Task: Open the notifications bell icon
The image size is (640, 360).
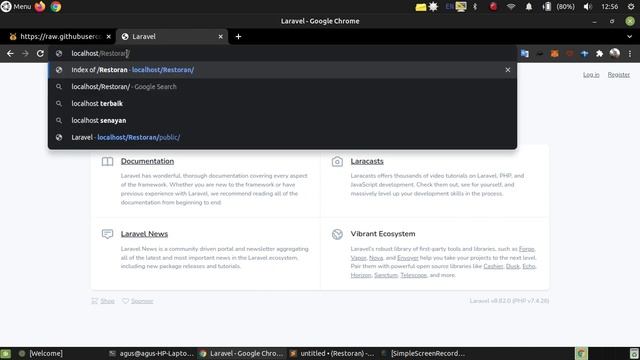Action: pos(529,7)
